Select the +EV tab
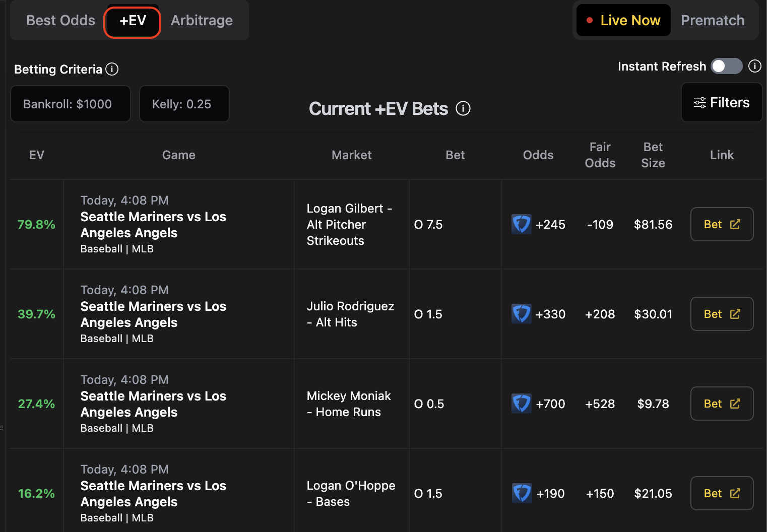The width and height of the screenshot is (767, 532). point(133,20)
